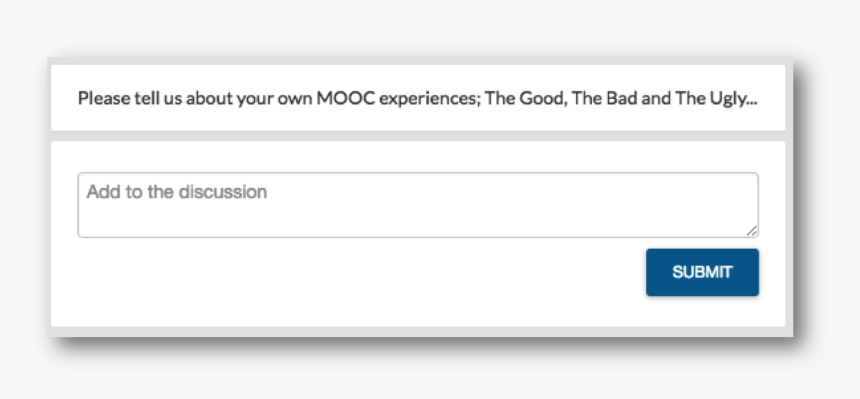Click the Submit button
Screen dimensions: 860x399
[702, 272]
